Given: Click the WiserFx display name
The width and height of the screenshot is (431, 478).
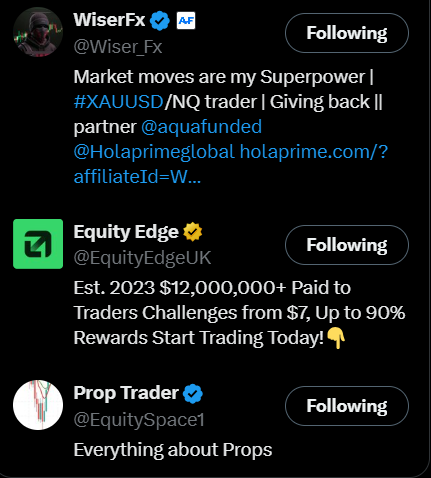Looking at the screenshot, I should point(109,20).
